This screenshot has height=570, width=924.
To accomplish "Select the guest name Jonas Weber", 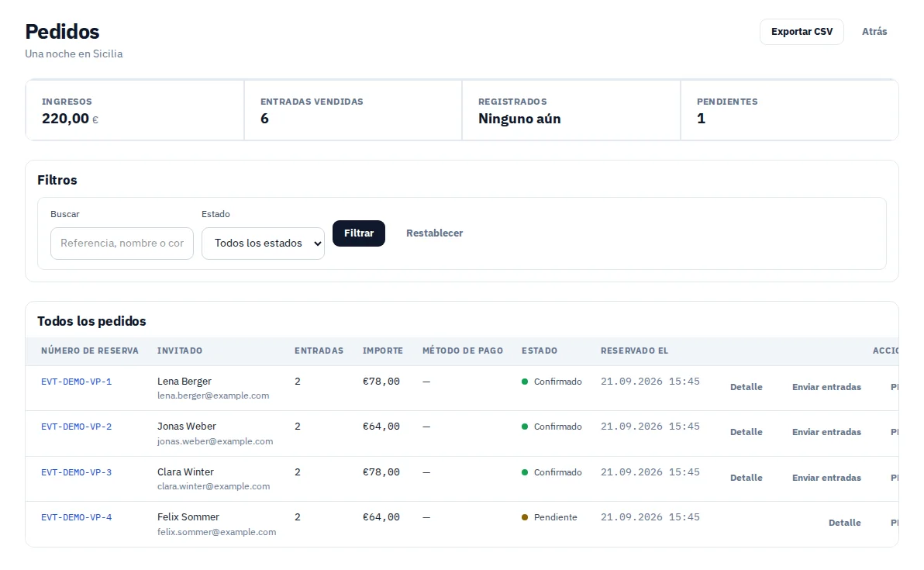I will tap(187, 427).
